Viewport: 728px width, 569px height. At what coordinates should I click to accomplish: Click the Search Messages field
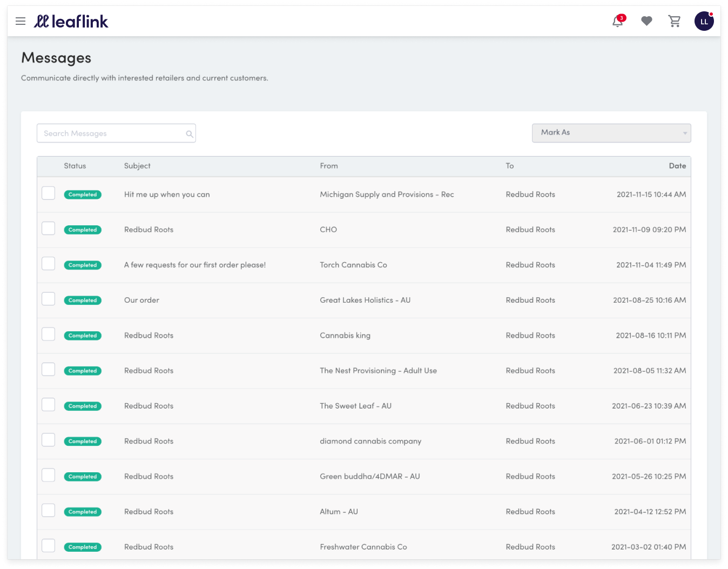click(x=116, y=133)
